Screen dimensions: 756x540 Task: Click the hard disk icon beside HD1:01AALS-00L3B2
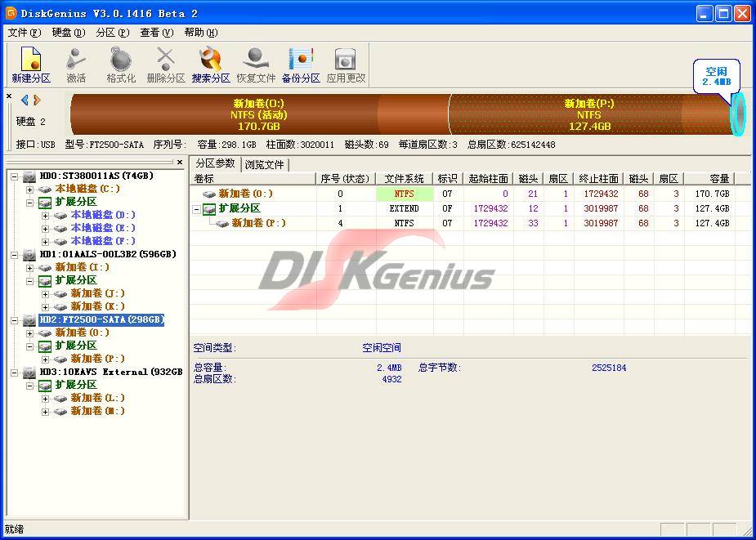coord(29,255)
